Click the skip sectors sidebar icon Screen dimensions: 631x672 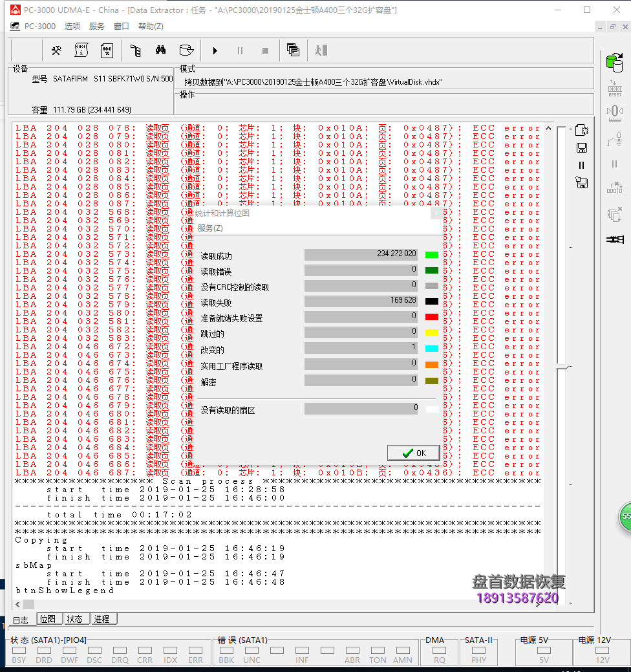[615, 188]
